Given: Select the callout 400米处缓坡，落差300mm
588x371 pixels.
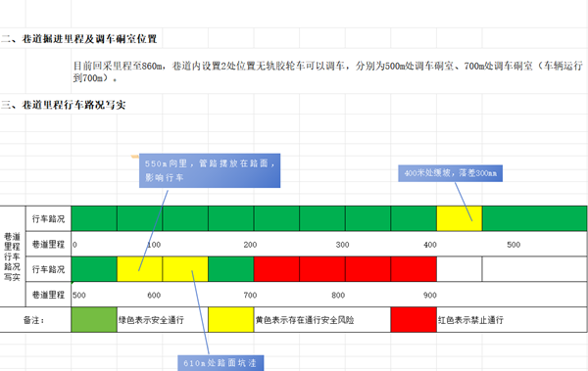Looking at the screenshot, I should pyautogui.click(x=450, y=173).
